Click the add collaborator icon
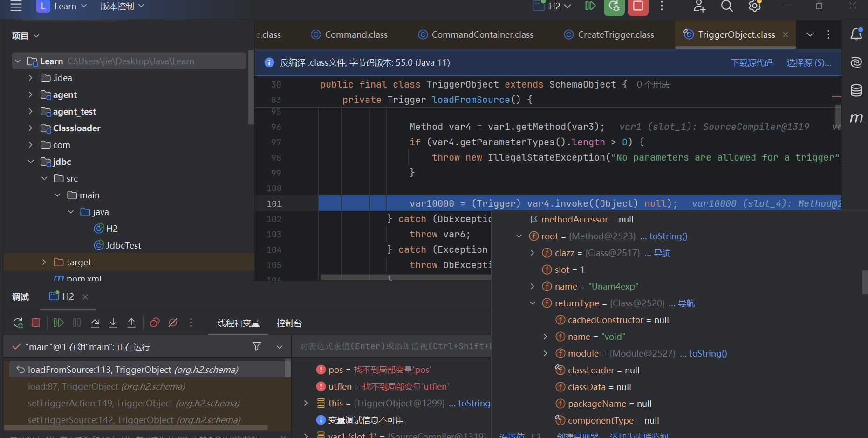Image resolution: width=868 pixels, height=438 pixels. (699, 6)
